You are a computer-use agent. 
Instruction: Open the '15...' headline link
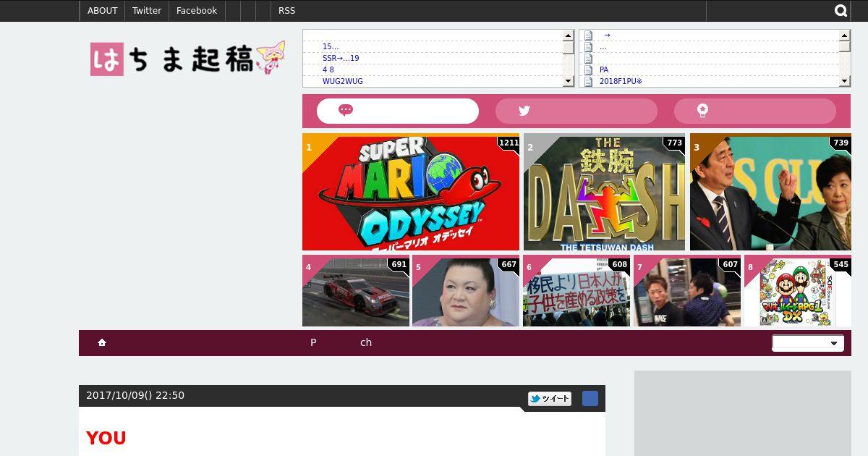pyautogui.click(x=331, y=46)
